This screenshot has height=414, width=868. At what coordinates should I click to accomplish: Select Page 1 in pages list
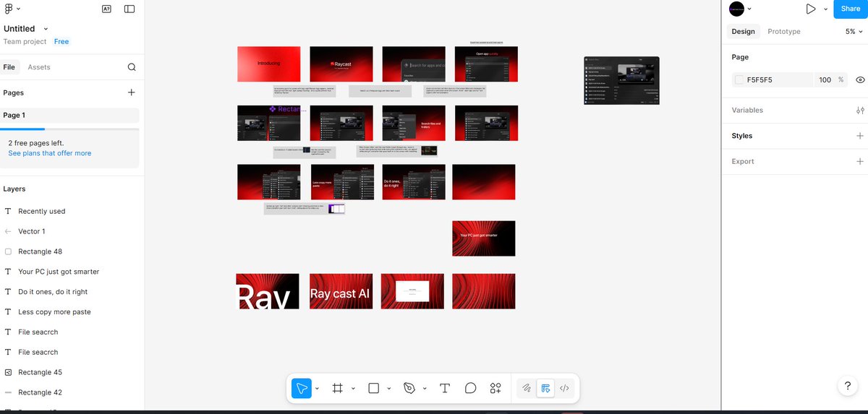pos(69,115)
